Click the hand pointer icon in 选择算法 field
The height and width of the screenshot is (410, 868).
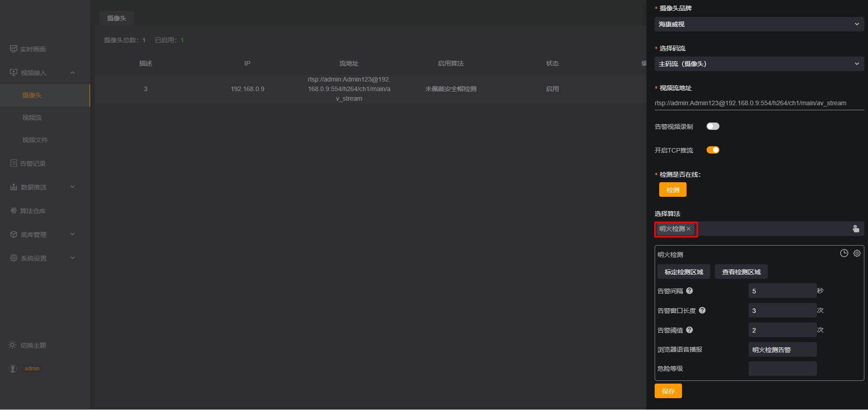point(856,229)
